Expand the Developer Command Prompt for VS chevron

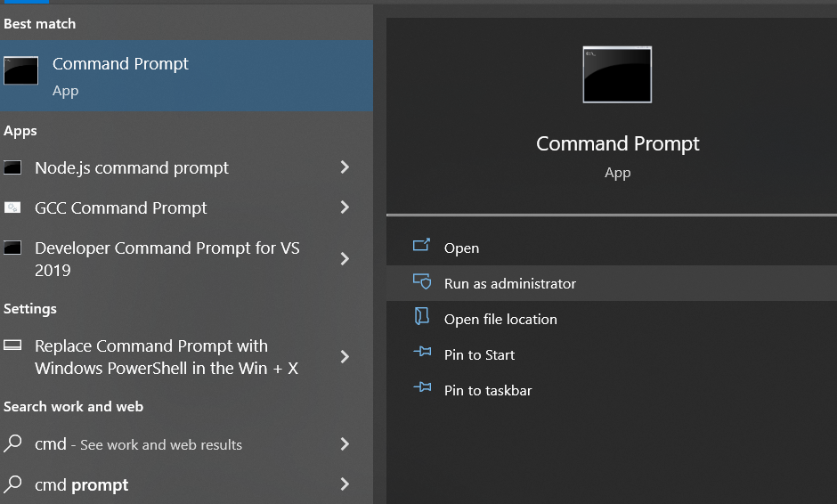coord(345,259)
